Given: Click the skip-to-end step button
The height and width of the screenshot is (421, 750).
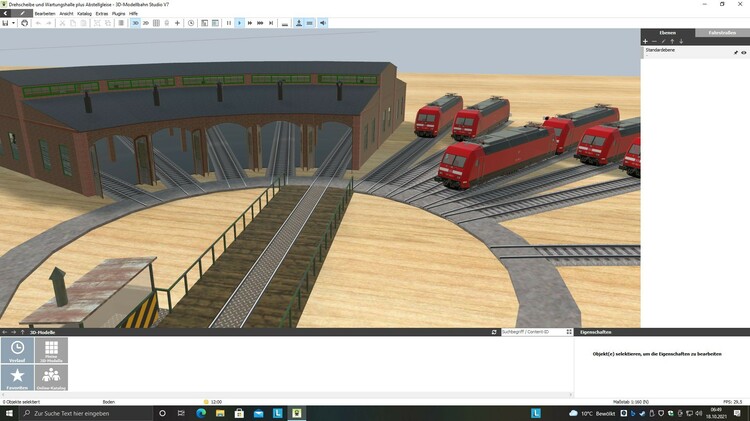Looking at the screenshot, I should pos(271,23).
